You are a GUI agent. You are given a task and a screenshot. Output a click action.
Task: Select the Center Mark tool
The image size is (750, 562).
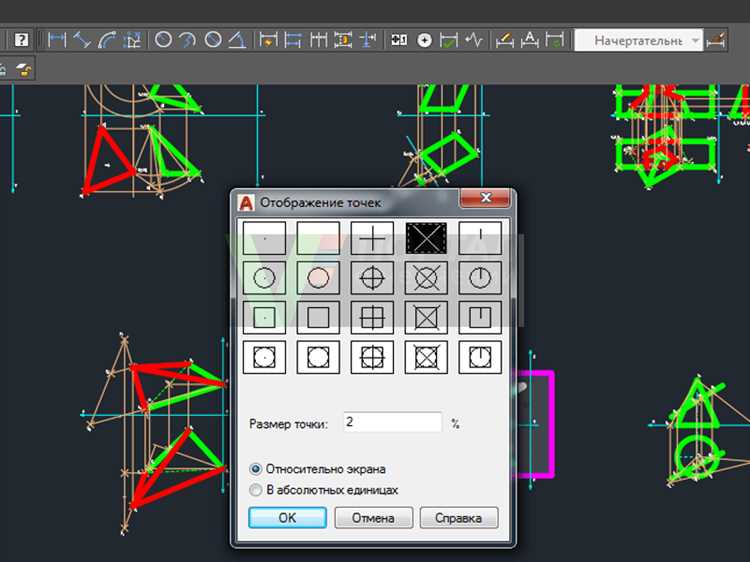point(424,40)
